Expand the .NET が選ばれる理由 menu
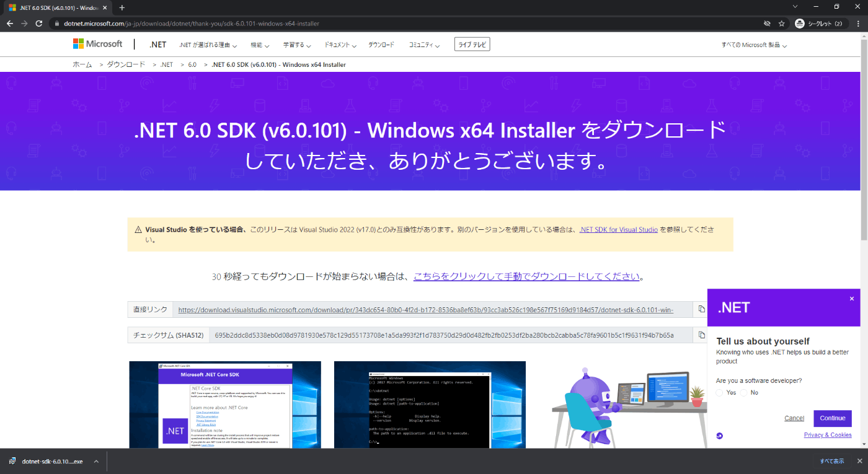The height and width of the screenshot is (474, 868). tap(208, 45)
